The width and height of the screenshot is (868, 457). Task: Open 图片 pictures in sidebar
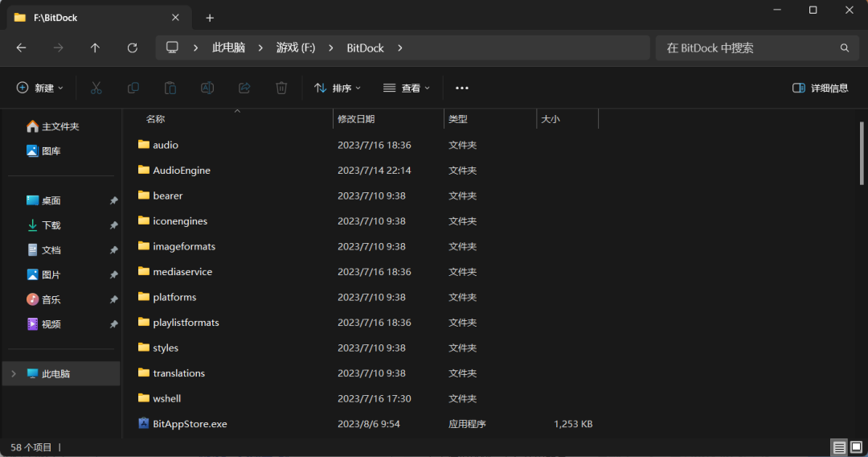43,274
